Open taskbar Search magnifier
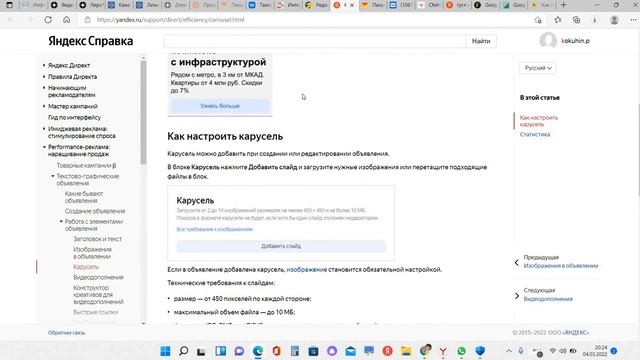 (184, 351)
